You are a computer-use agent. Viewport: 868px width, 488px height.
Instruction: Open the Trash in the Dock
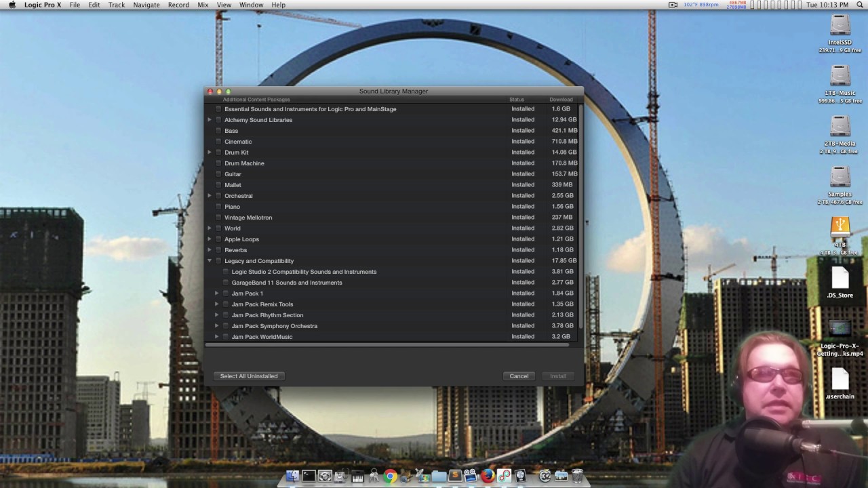577,476
